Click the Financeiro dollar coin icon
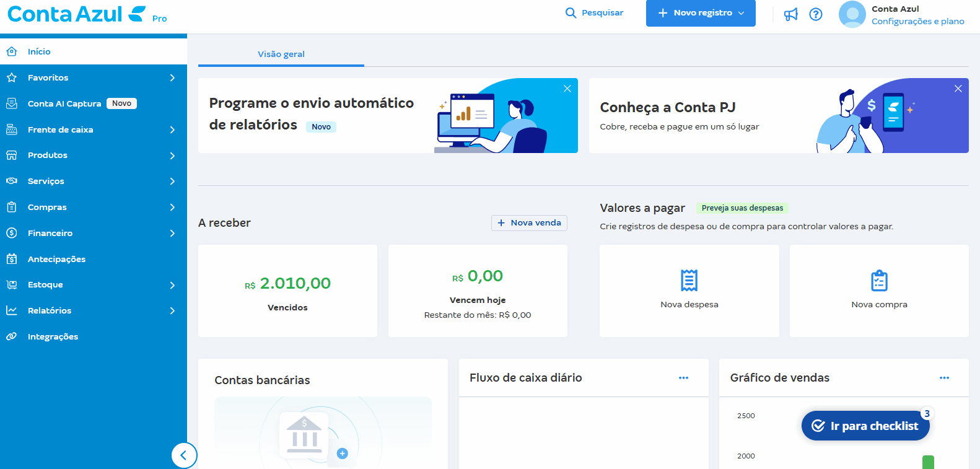The height and width of the screenshot is (469, 980). click(12, 233)
